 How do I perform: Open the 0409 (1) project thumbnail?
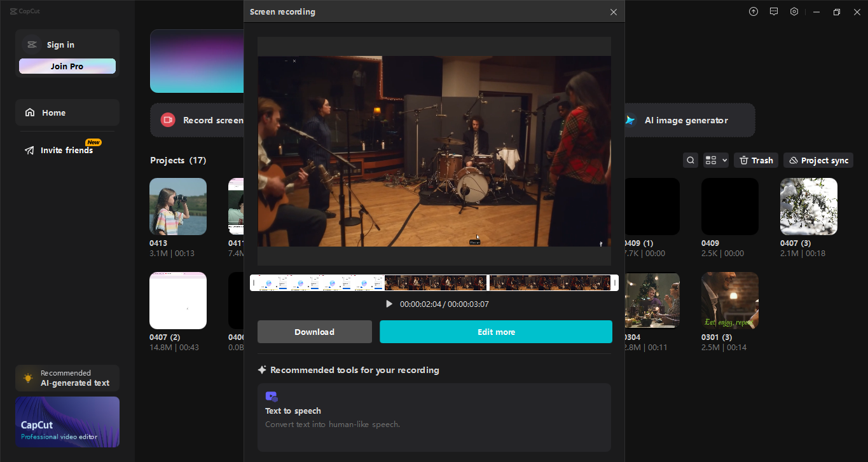click(651, 207)
